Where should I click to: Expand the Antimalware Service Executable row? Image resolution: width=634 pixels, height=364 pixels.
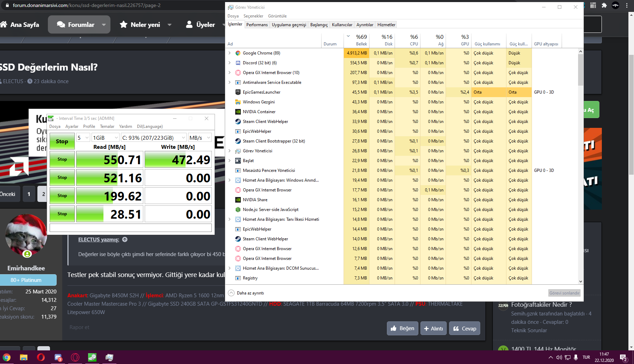point(230,82)
